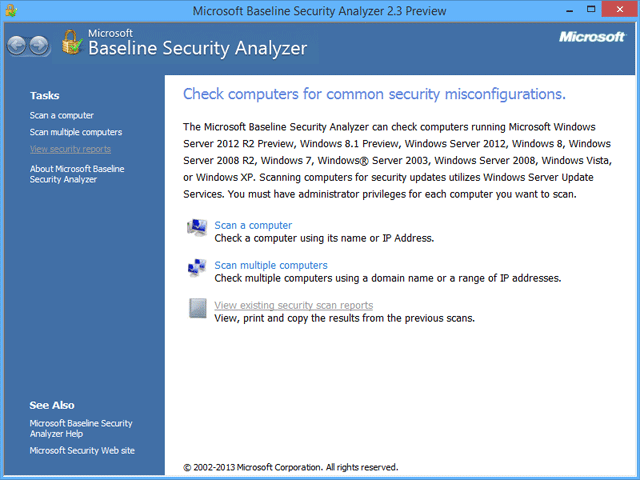Maximize the Baseline Security Analyzer window
Viewport: 640px width, 480px height.
(591, 9)
